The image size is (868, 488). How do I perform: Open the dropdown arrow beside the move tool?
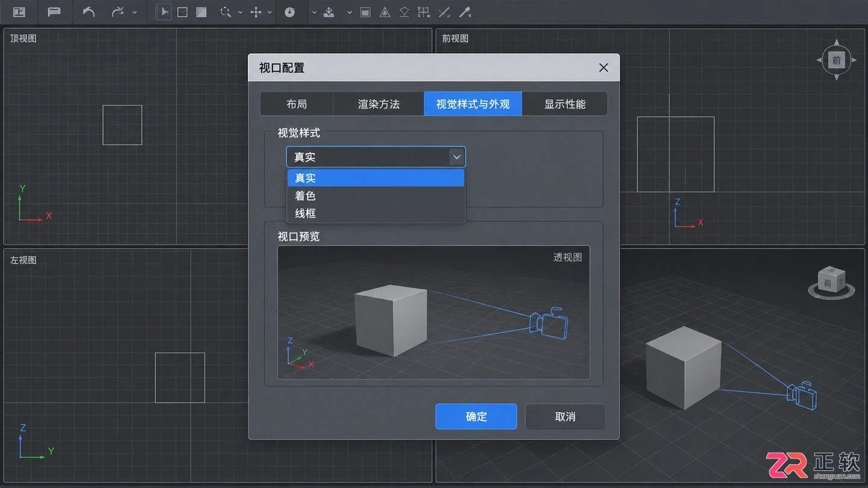(269, 12)
